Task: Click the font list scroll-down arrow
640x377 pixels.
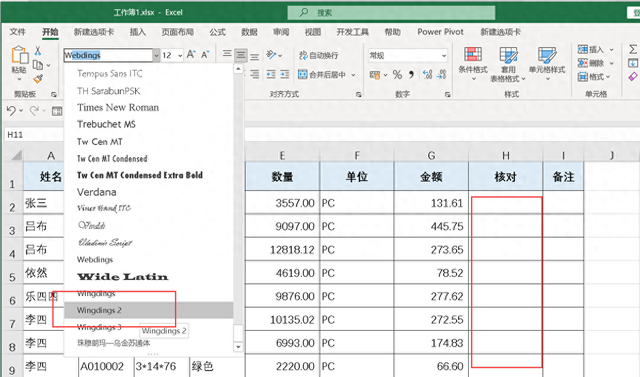Action: (x=238, y=347)
